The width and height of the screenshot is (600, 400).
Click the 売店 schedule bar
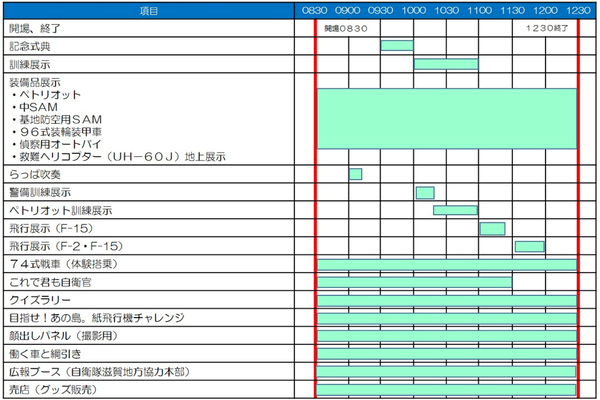446,390
